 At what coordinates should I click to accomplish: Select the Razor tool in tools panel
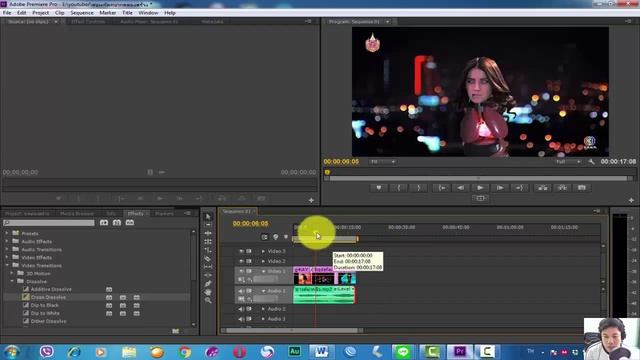208,258
